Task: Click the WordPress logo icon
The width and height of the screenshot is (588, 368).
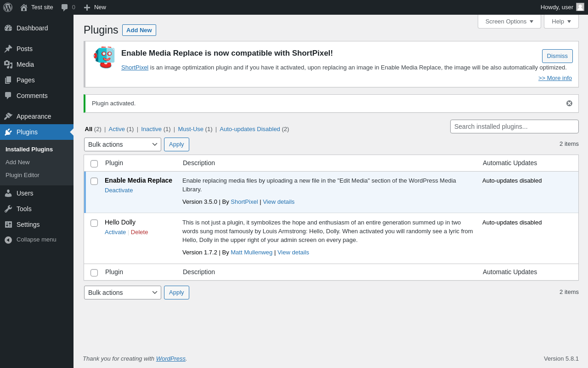Action: tap(8, 7)
